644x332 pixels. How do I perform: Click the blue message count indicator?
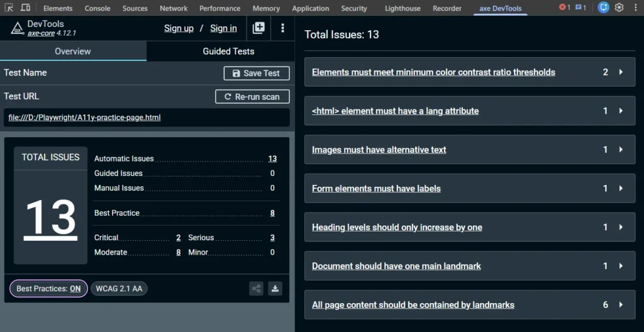click(x=580, y=8)
